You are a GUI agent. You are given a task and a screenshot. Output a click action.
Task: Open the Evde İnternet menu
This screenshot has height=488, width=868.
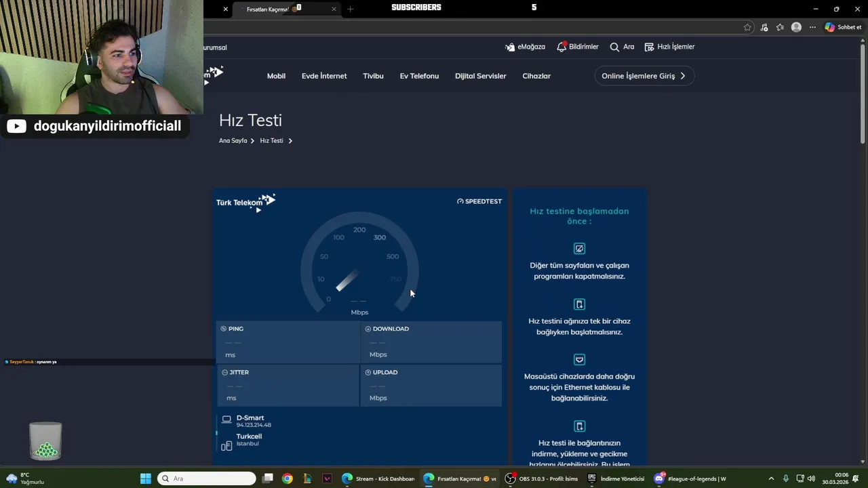click(324, 76)
